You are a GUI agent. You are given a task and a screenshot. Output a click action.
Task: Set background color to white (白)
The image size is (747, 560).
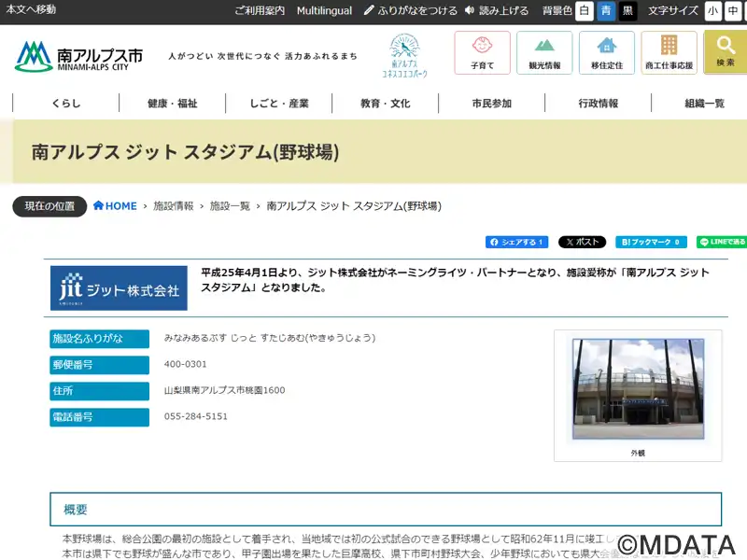[585, 10]
